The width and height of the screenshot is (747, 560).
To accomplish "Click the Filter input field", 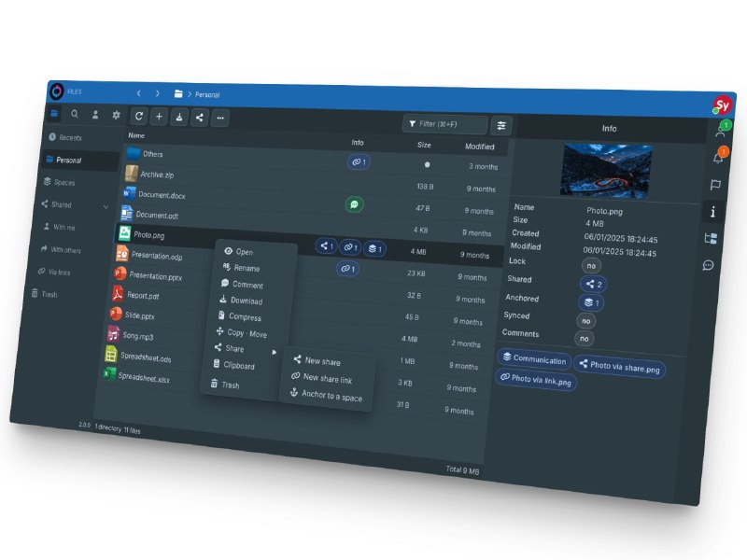I will pyautogui.click(x=445, y=124).
